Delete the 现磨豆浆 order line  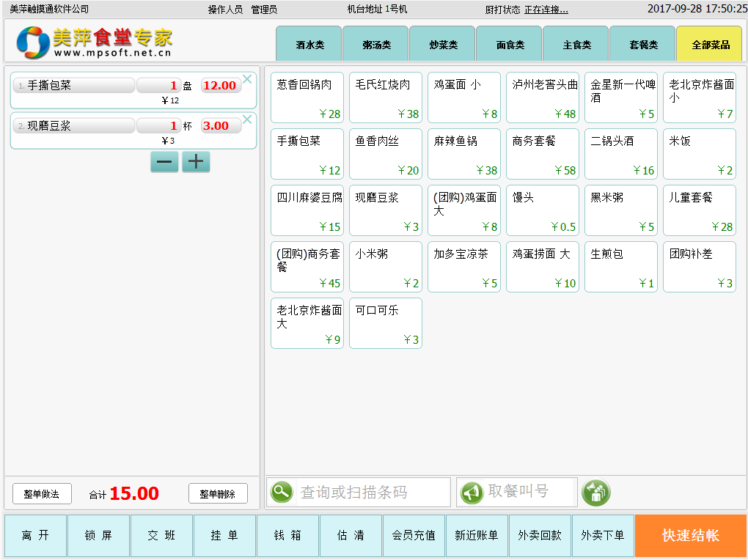pyautogui.click(x=247, y=119)
